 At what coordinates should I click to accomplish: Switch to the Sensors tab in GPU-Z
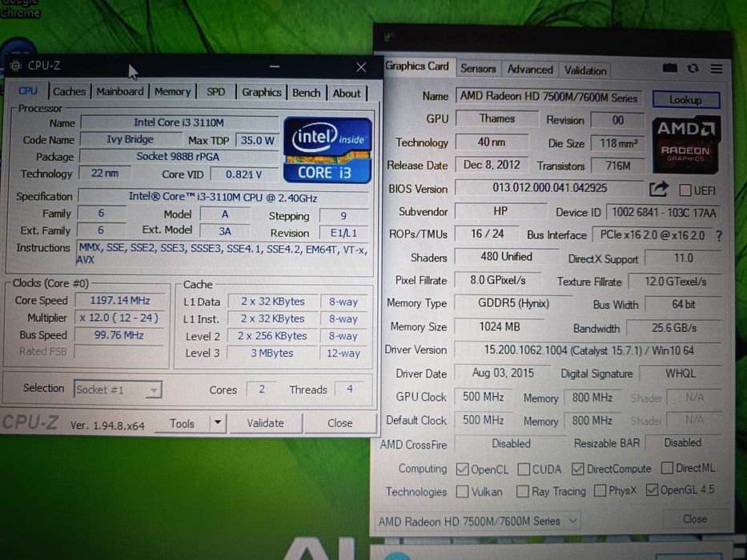tap(478, 69)
